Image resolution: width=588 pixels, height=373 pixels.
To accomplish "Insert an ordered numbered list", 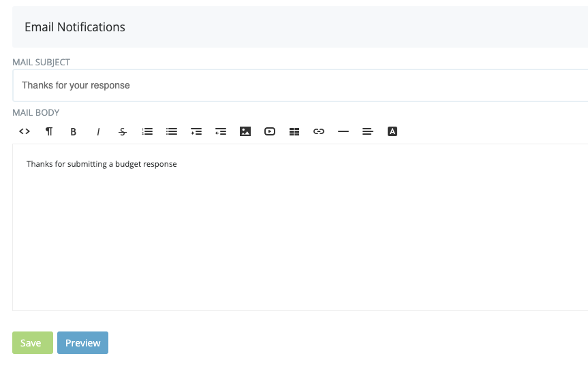I will (x=147, y=131).
